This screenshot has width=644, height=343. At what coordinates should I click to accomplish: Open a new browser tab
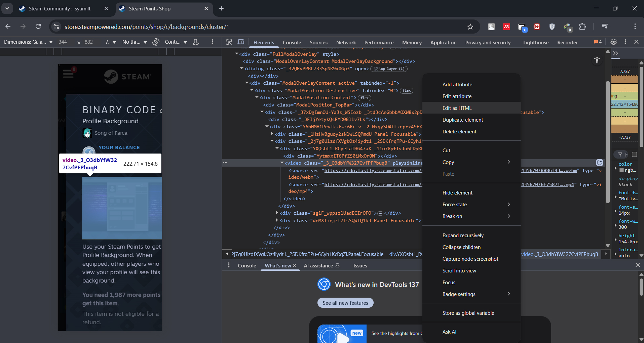pyautogui.click(x=221, y=8)
